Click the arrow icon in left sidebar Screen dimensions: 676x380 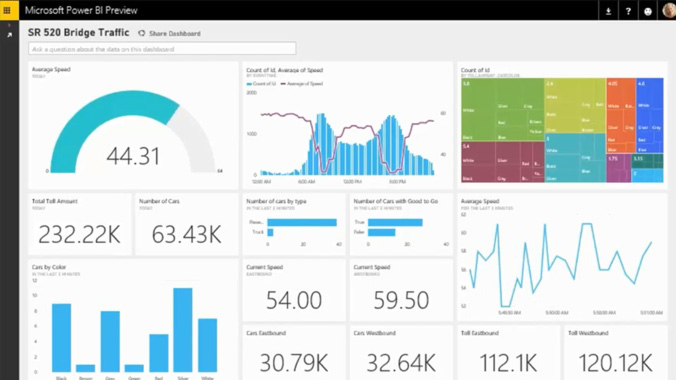coord(9,35)
